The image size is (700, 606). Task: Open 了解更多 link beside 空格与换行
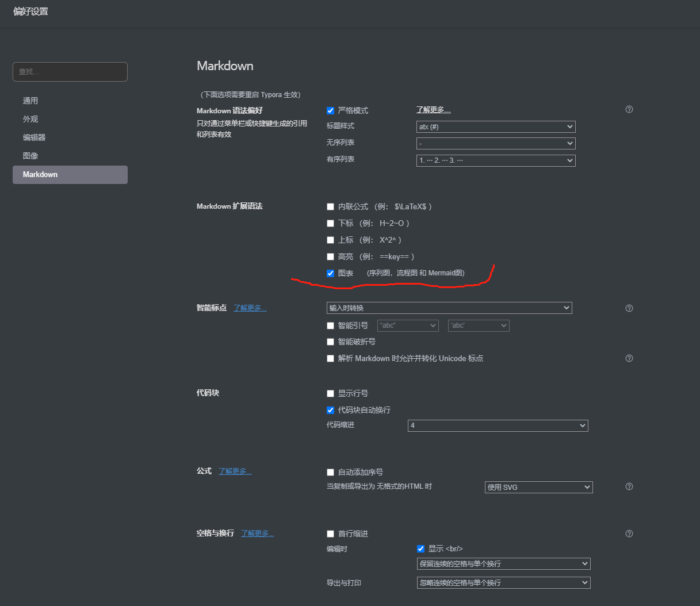point(257,534)
